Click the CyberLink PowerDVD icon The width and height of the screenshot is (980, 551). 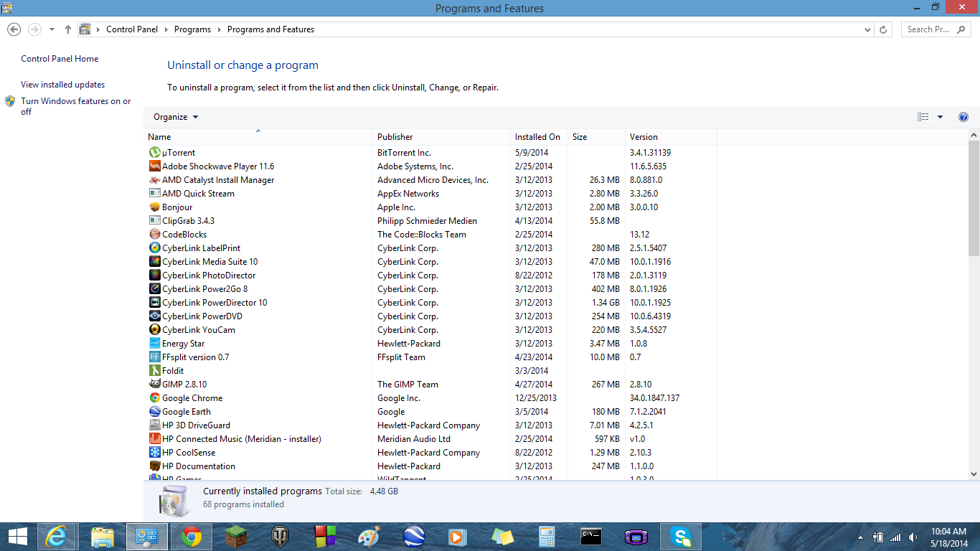pos(154,316)
